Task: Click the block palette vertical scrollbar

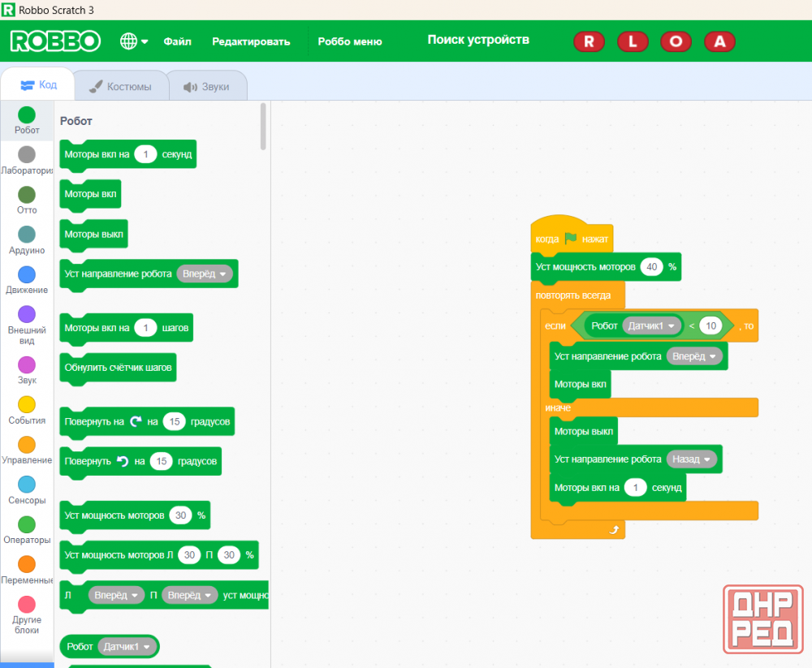Action: [x=263, y=127]
